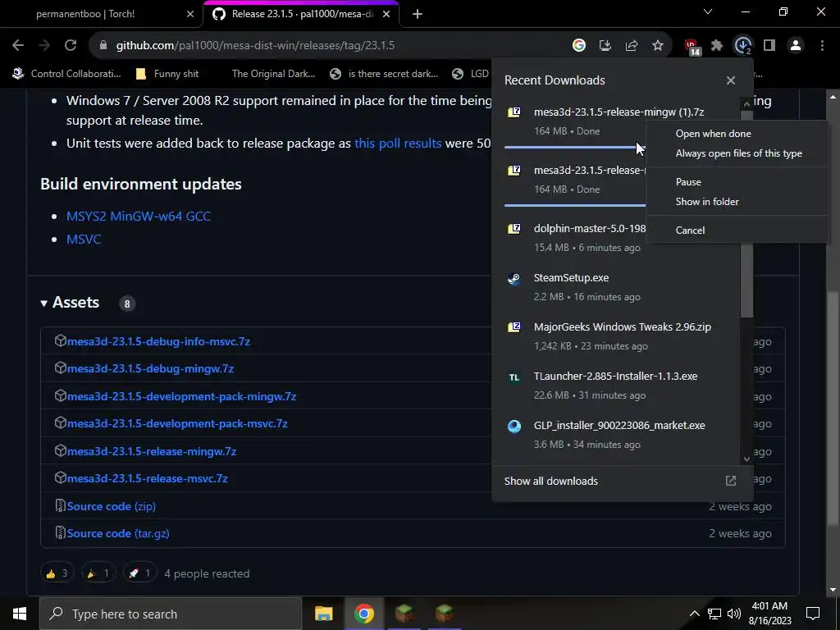Open the second Minecraft taskbar icon

444,614
